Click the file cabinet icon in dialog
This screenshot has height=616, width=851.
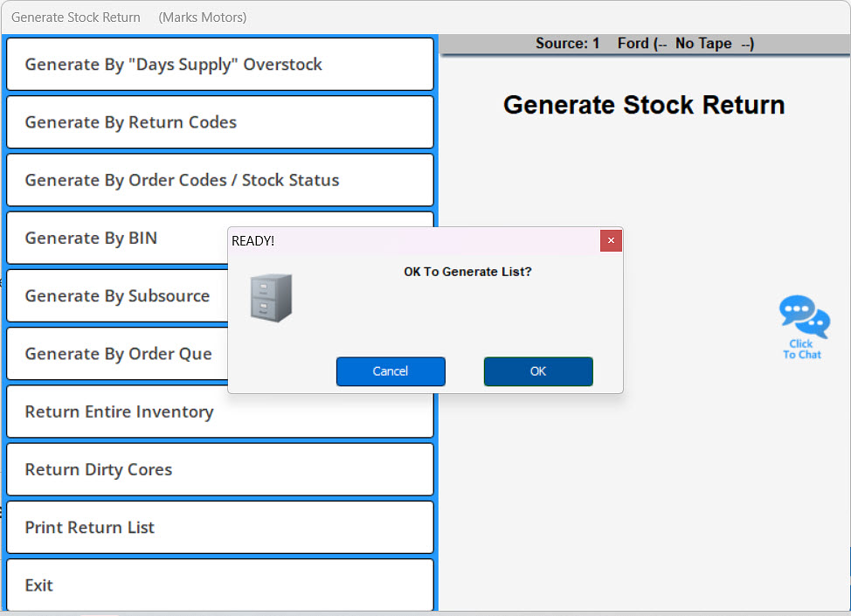click(271, 298)
